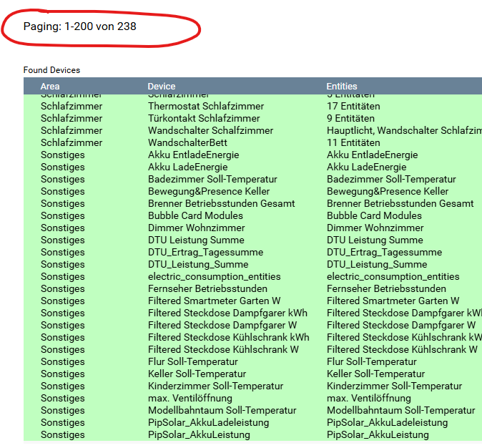Select DTU_Ertrag_Tagessumme in the Device column
Viewport: 482px width, 448px height.
tap(205, 252)
